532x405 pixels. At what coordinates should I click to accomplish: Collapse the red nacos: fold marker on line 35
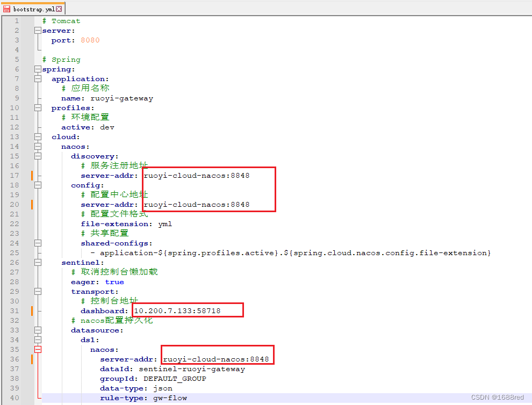[x=38, y=349]
